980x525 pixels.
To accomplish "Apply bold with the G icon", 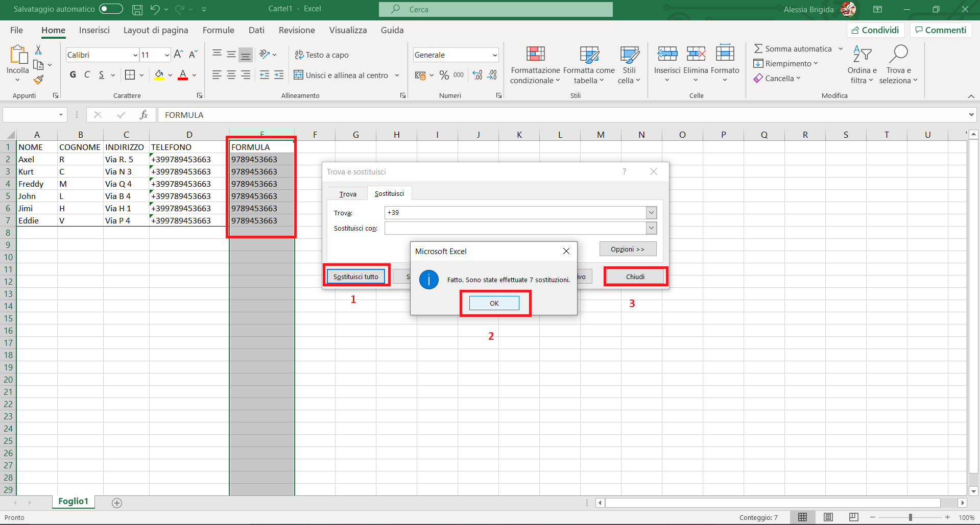I will (73, 75).
